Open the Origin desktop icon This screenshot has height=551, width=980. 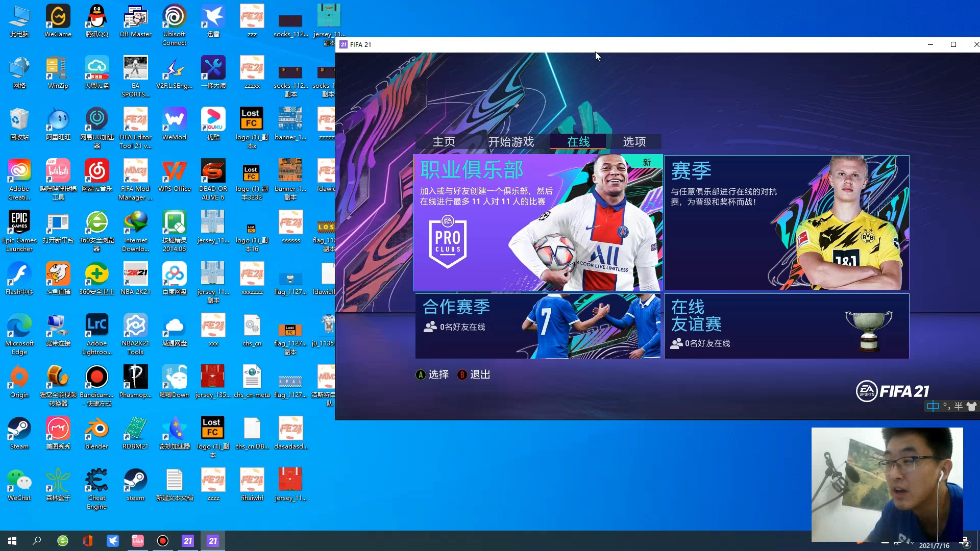click(x=19, y=382)
